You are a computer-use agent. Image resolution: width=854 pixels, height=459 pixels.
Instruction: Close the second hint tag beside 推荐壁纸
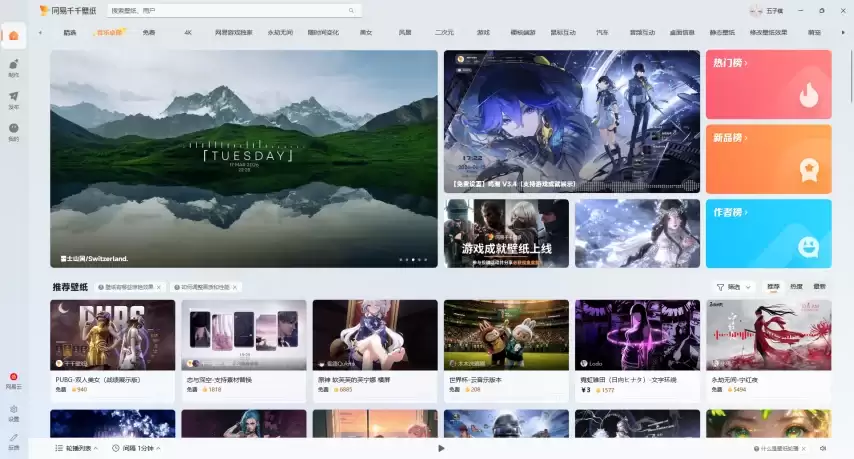235,287
